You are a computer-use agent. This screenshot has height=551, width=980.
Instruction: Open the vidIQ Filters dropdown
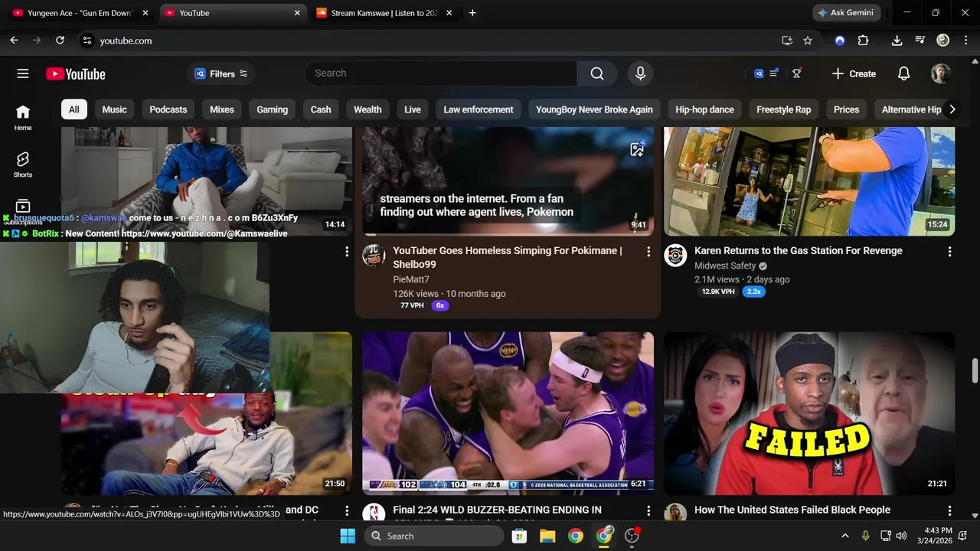point(221,73)
